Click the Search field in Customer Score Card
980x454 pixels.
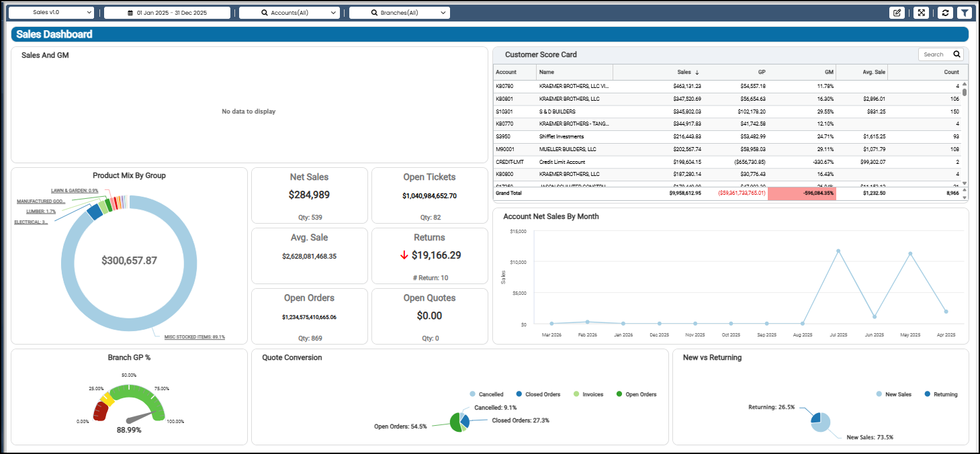[x=935, y=54]
